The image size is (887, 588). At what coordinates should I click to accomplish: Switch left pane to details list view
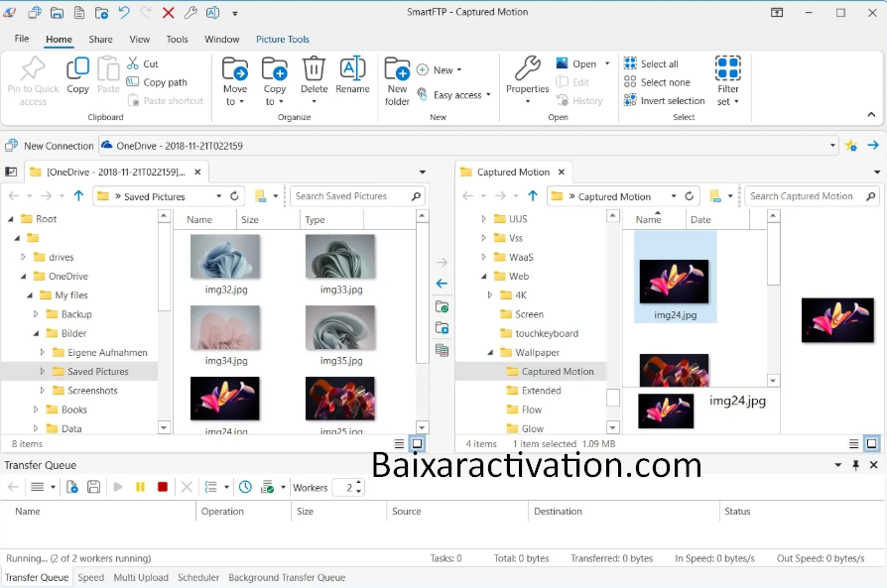point(399,444)
